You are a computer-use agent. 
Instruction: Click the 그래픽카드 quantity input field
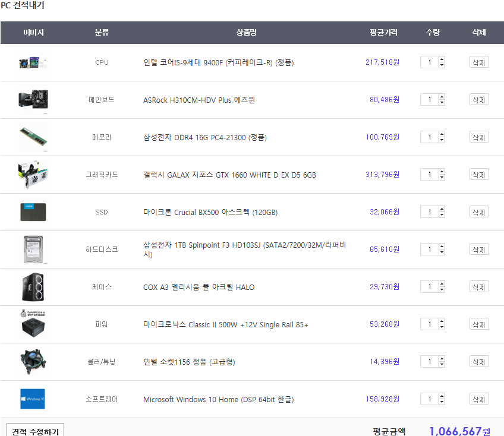(430, 175)
